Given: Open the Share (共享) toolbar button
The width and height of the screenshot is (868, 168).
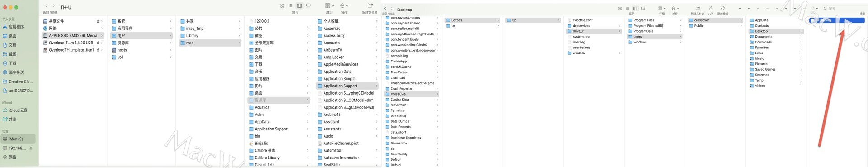Looking at the screenshot, I should click(711, 8).
